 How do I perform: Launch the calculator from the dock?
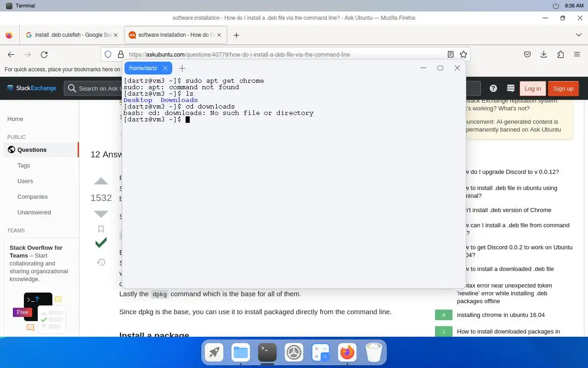click(321, 353)
